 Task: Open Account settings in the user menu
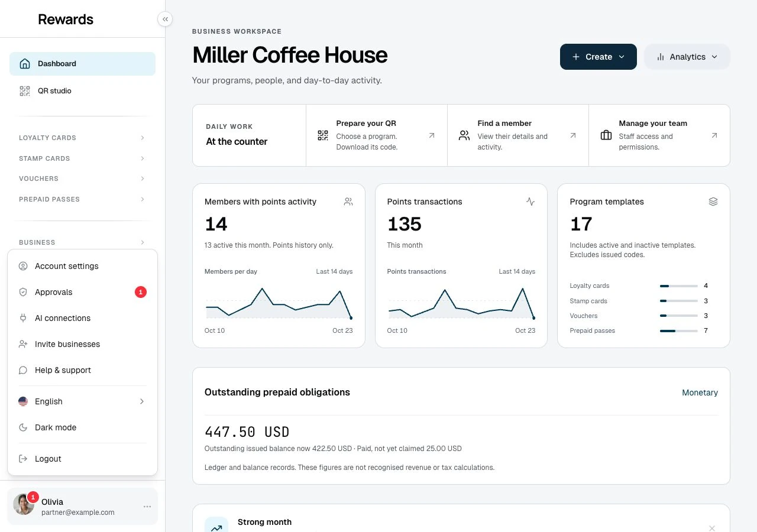tap(82, 266)
